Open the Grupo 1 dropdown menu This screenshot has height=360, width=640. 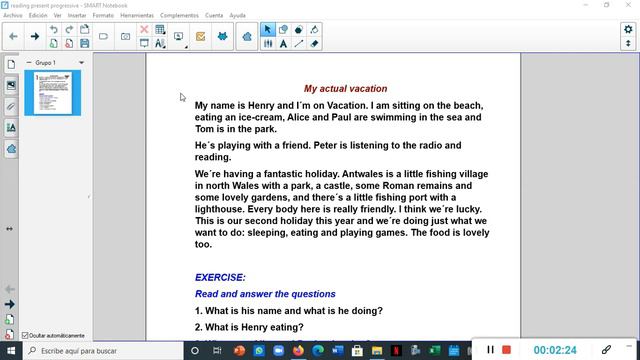click(82, 63)
